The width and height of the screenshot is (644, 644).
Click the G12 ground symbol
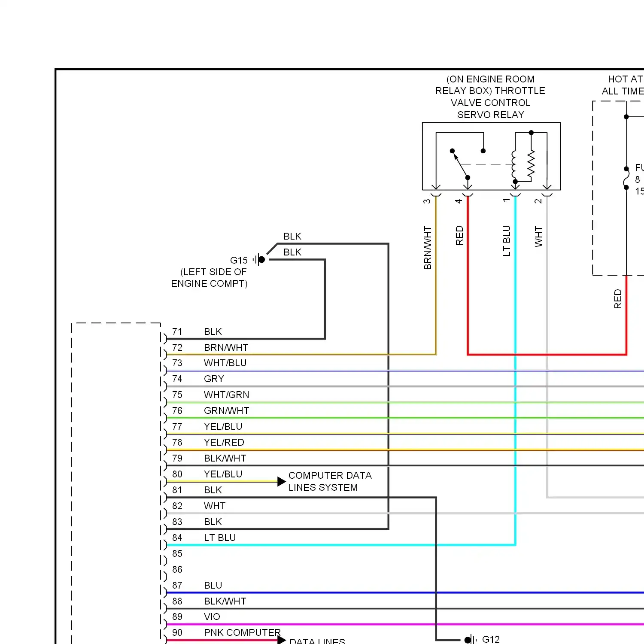[471, 640]
